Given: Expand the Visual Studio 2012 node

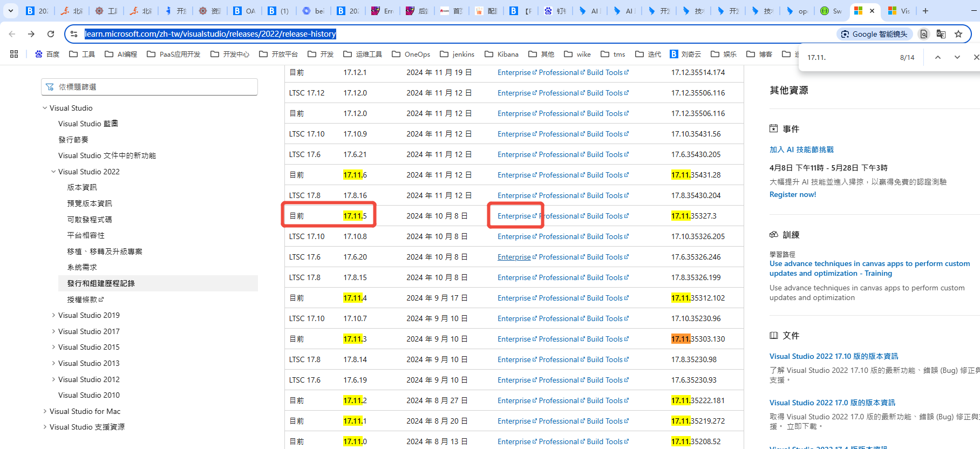Looking at the screenshot, I should (53, 379).
